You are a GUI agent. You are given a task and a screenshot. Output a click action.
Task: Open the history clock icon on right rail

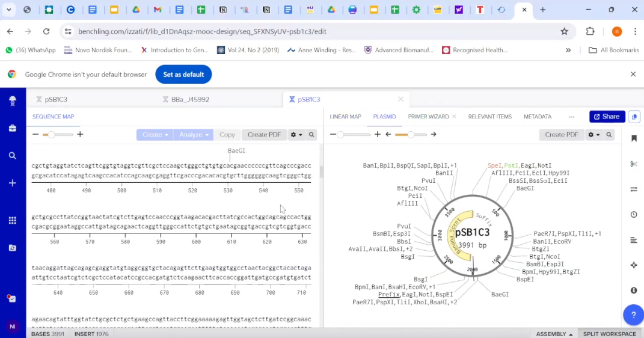click(634, 215)
